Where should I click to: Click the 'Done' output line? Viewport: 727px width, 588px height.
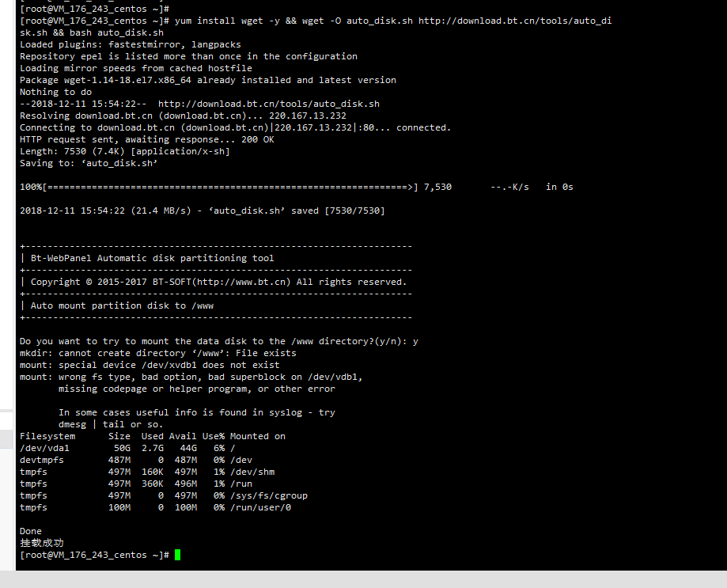click(31, 531)
